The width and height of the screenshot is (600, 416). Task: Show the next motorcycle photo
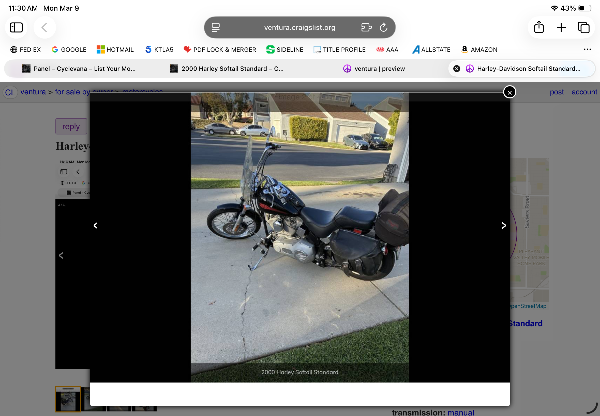pos(503,226)
